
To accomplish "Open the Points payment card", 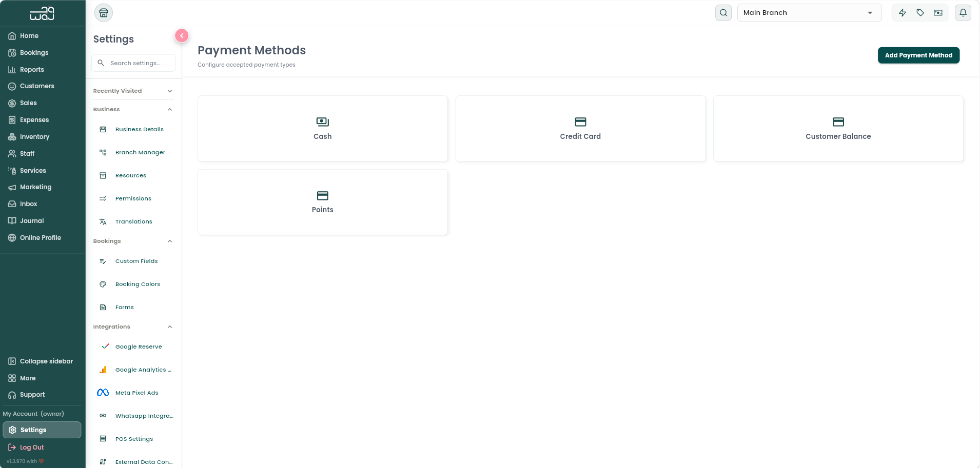I will (x=323, y=202).
